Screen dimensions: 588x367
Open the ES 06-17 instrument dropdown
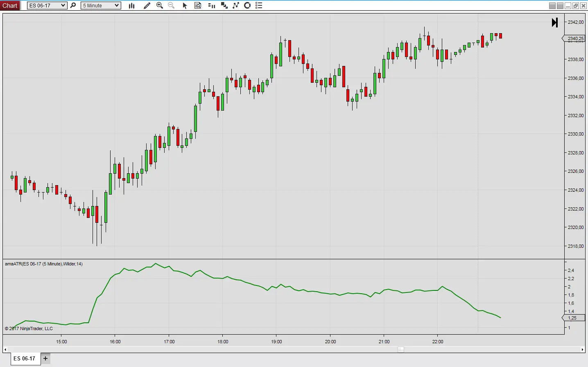(47, 5)
